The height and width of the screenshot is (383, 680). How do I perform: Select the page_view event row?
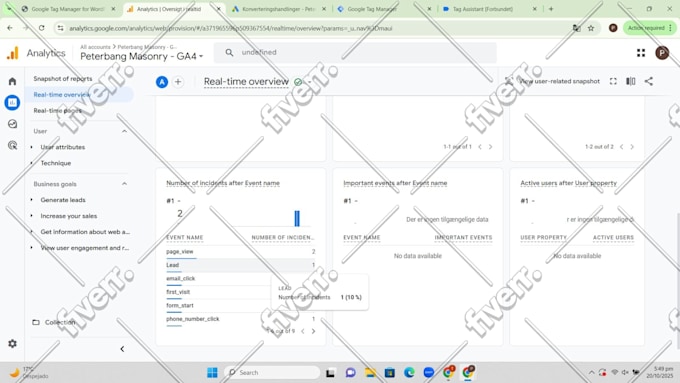click(241, 252)
